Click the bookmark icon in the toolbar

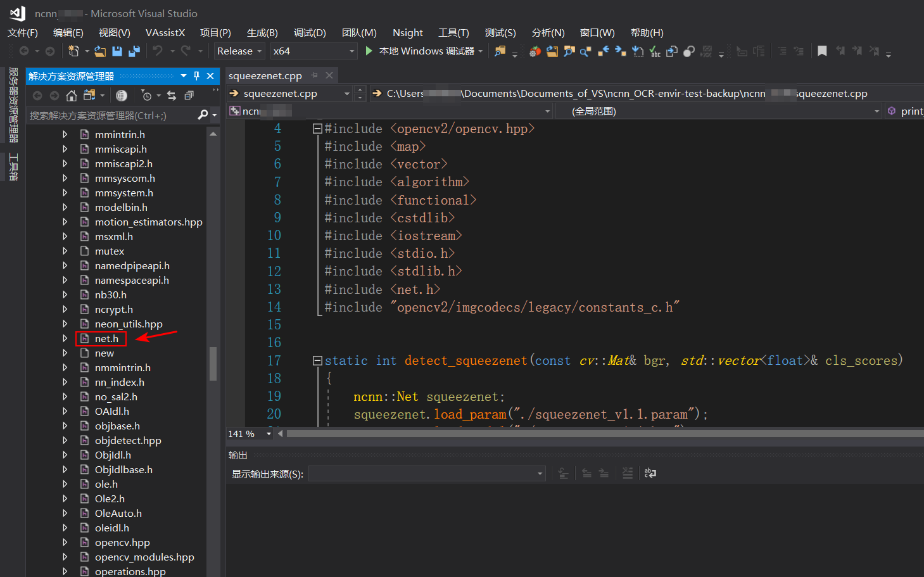(x=822, y=51)
